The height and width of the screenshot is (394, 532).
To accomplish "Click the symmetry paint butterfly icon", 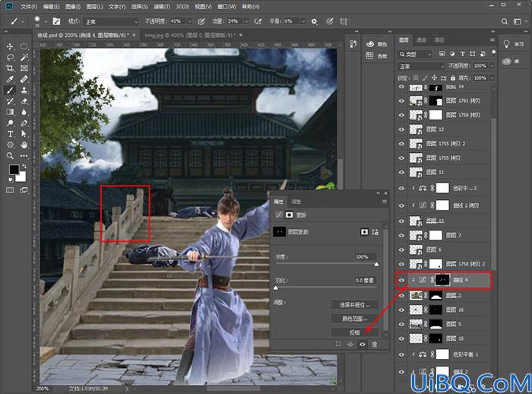I will [x=344, y=21].
